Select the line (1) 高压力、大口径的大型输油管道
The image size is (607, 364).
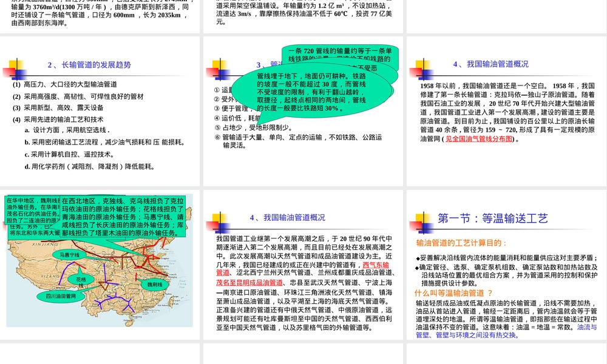(65, 84)
